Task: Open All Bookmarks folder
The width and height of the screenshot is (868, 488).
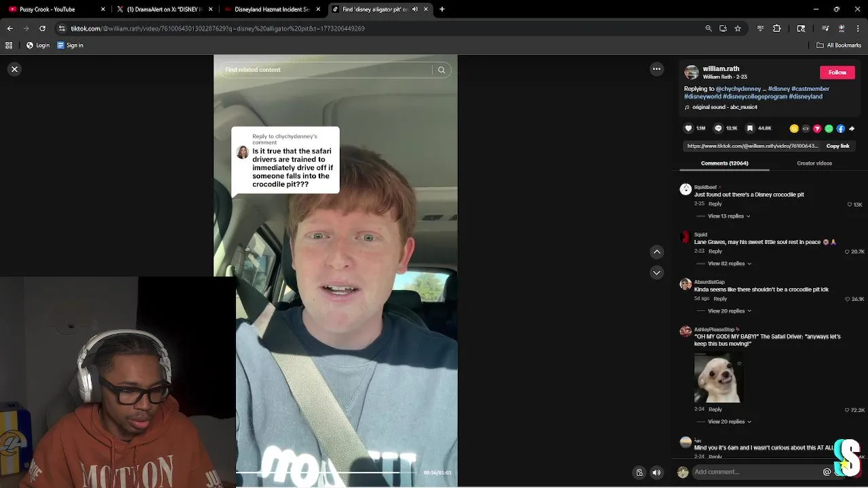Action: pyautogui.click(x=839, y=45)
